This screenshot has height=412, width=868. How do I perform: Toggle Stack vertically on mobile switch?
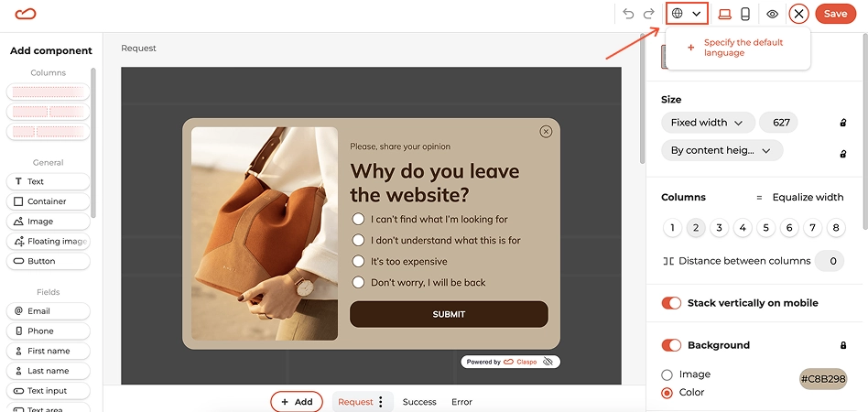[671, 303]
